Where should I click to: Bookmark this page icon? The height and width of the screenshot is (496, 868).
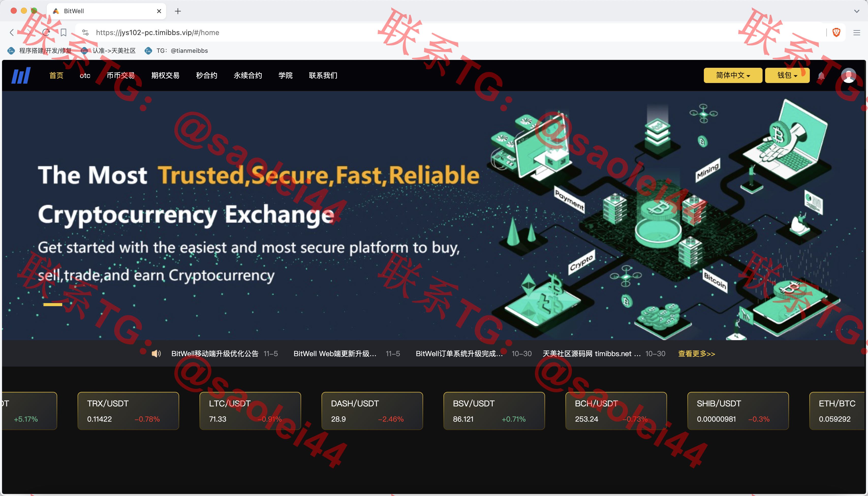click(x=64, y=32)
